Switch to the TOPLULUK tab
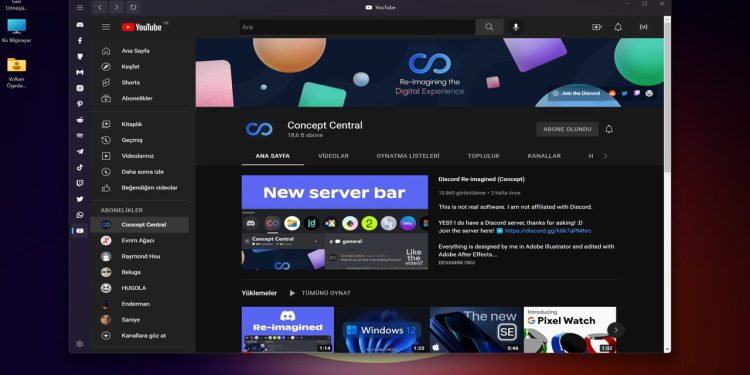750x375 pixels. coord(484,156)
